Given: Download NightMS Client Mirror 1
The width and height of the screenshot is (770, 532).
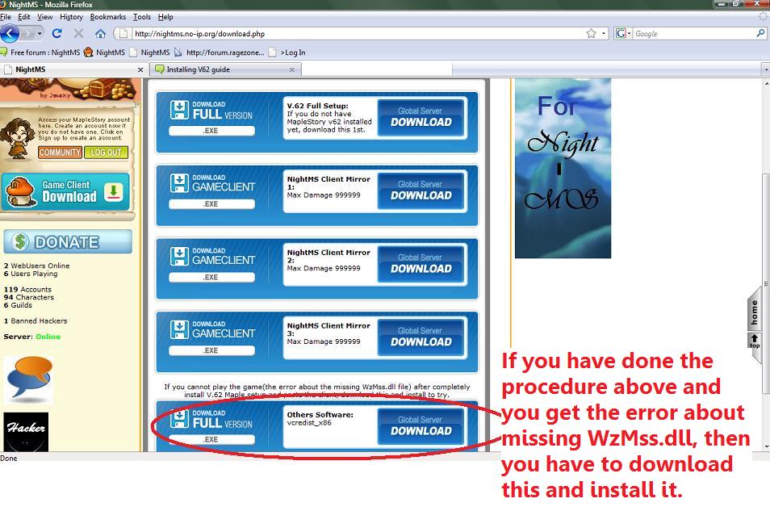Looking at the screenshot, I should (x=421, y=191).
